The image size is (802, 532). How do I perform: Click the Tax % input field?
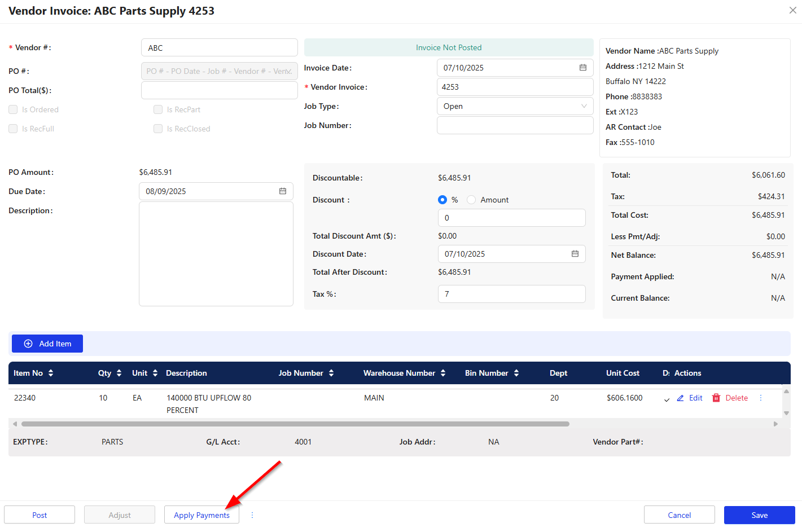[x=512, y=294]
